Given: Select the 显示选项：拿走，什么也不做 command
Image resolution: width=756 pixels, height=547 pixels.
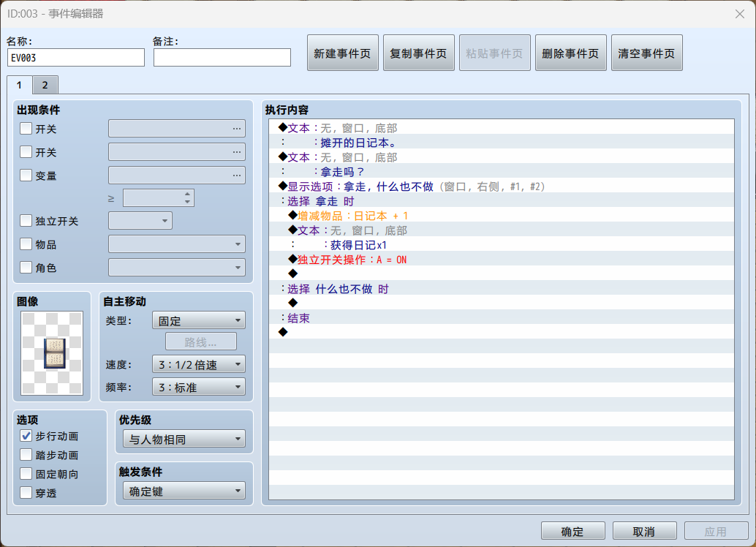Looking at the screenshot, I should [x=502, y=186].
